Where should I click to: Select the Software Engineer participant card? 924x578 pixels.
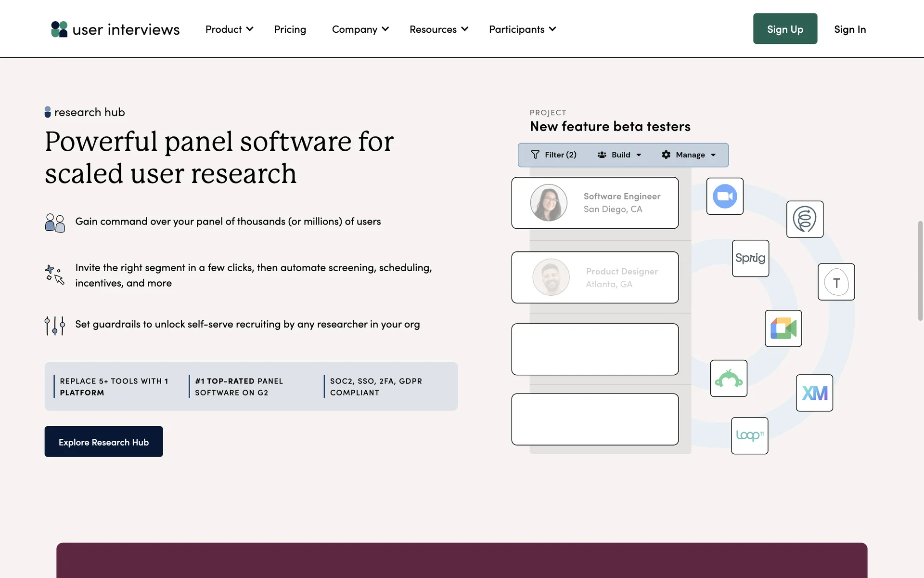point(595,203)
